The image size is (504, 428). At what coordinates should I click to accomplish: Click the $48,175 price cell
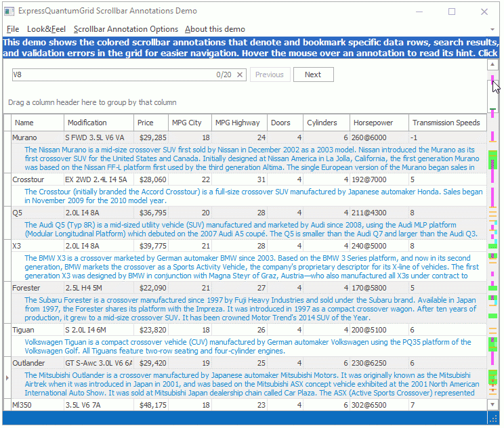point(151,405)
